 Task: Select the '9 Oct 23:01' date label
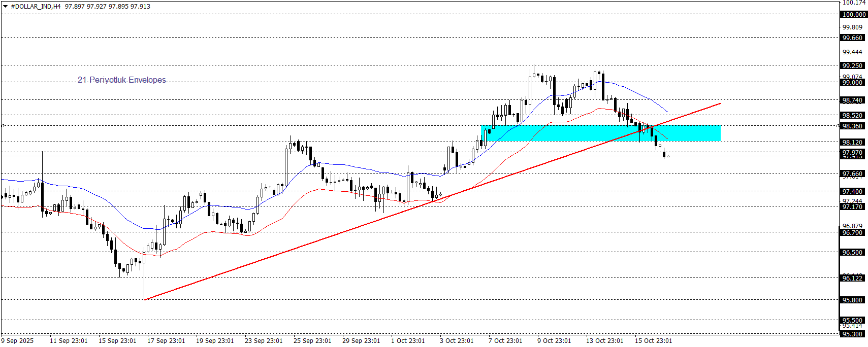tap(554, 340)
